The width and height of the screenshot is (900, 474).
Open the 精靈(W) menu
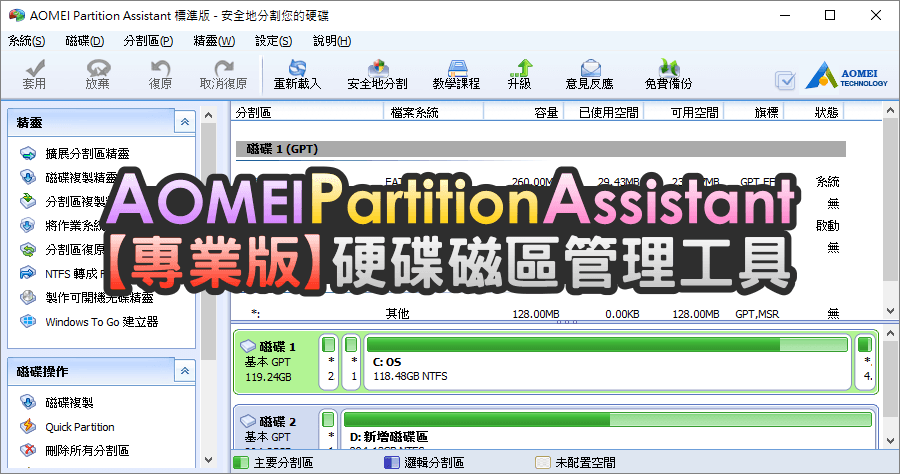point(214,41)
